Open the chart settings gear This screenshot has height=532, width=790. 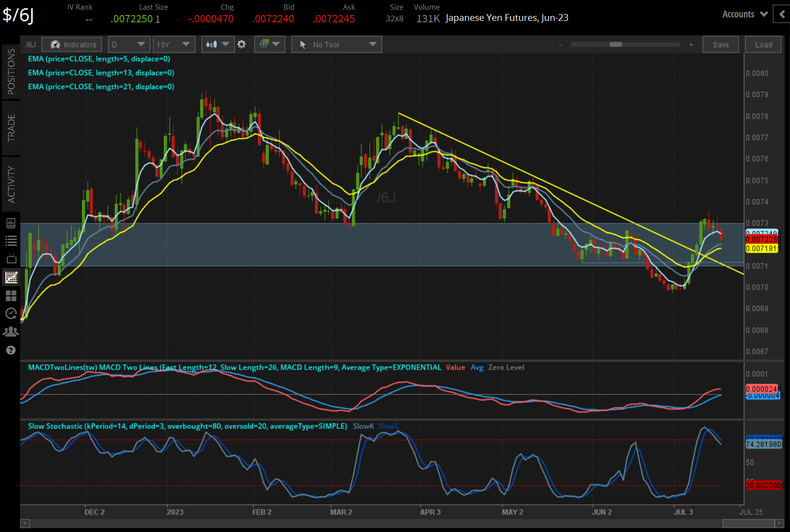(x=242, y=44)
